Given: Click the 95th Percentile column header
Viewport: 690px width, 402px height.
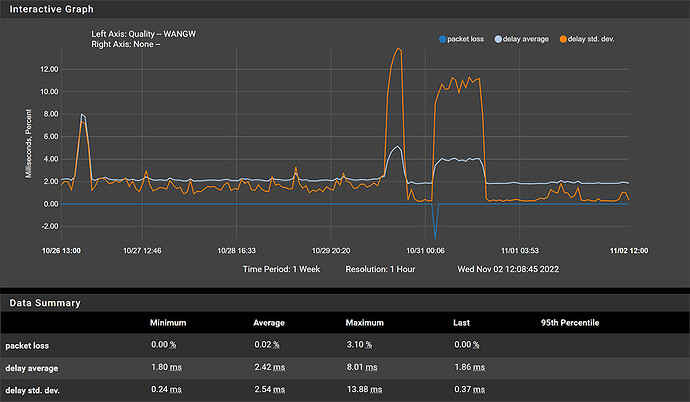Looking at the screenshot, I should coord(570,323).
